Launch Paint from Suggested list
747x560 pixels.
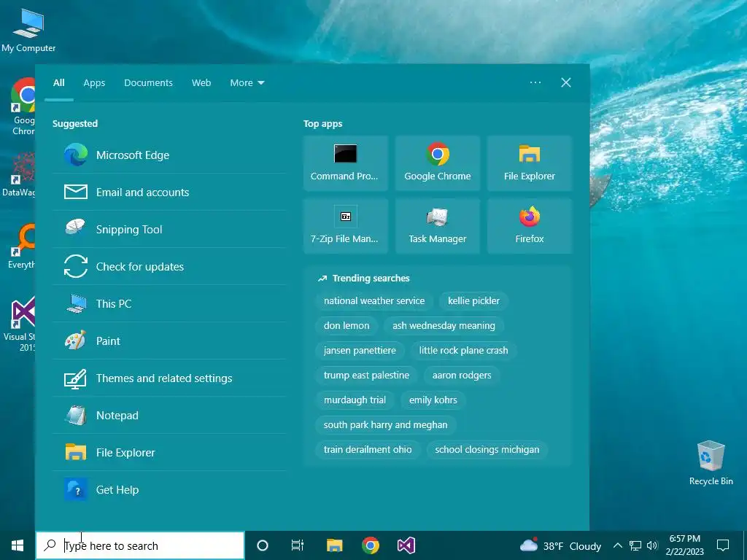point(169,341)
